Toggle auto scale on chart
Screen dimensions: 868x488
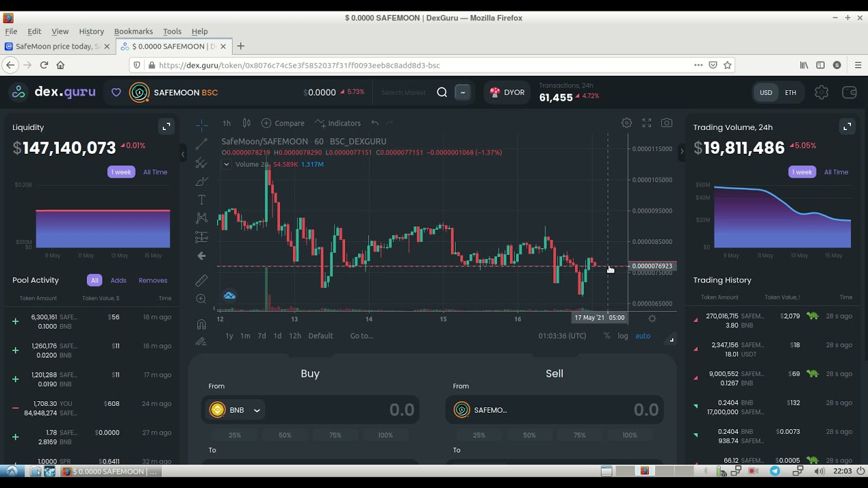pos(643,336)
